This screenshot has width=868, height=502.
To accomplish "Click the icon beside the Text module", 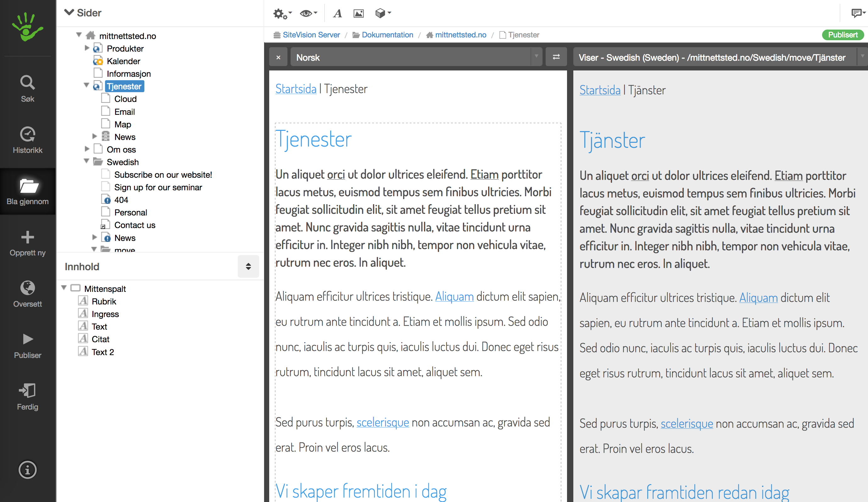I will tap(83, 326).
